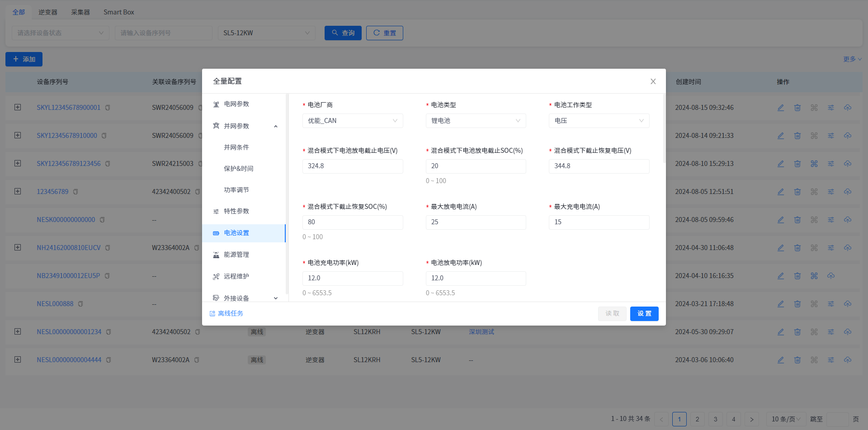Click command icon for SKY123456789123456 row
Screen dimensions: 868x430
(x=814, y=164)
